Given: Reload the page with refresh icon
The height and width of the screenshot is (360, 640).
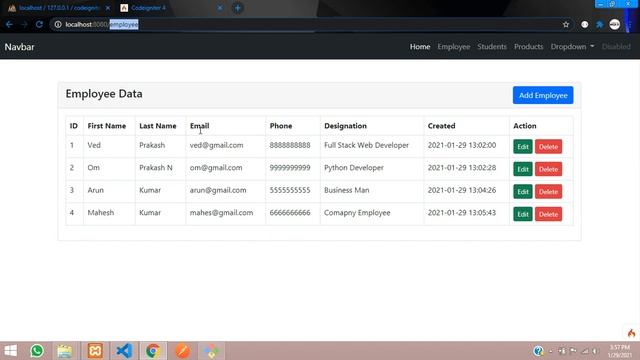Looking at the screenshot, I should (39, 24).
